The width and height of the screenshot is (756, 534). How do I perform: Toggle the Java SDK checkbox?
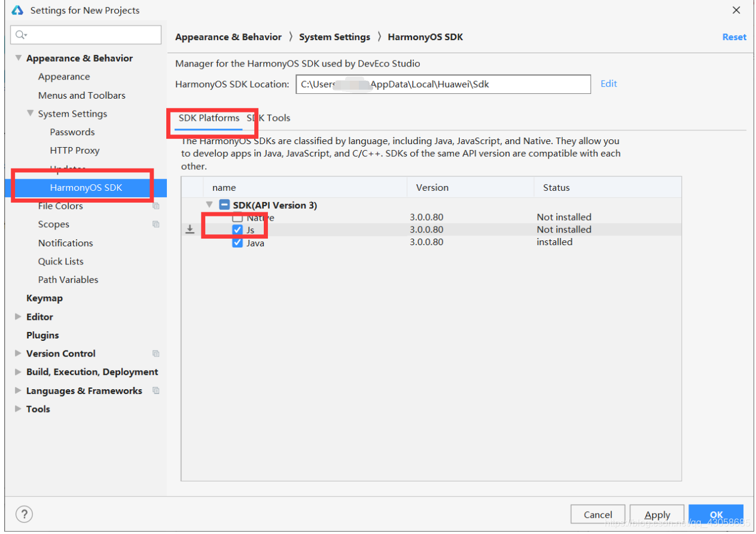click(237, 242)
